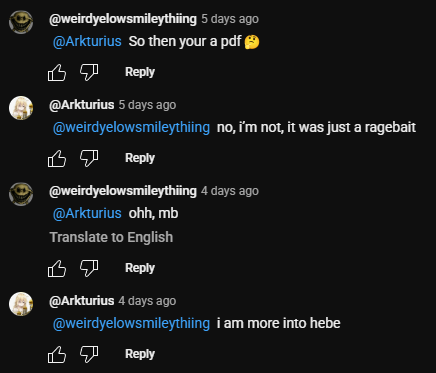Click Translate to English under "ohh, mb"
Screen dimensions: 436x373
click(111, 238)
